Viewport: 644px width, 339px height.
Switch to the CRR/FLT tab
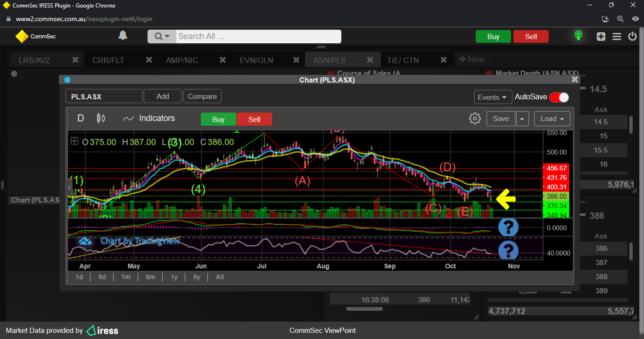tap(108, 60)
